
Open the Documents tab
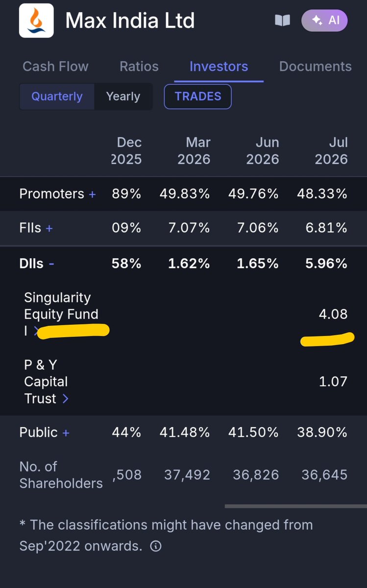coord(316,67)
